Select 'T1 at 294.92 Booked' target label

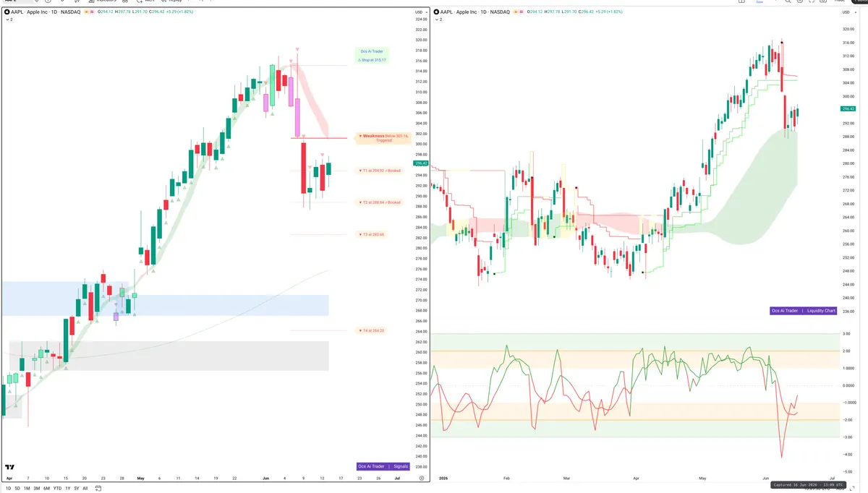380,171
